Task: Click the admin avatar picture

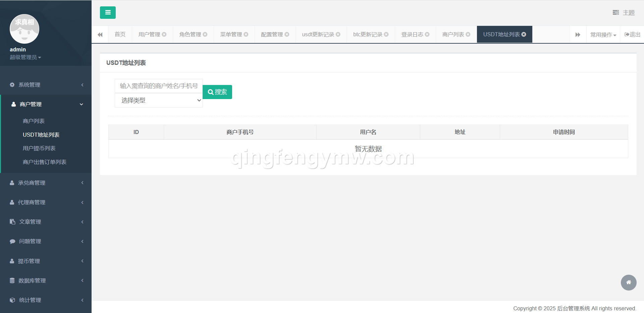Action: click(24, 29)
